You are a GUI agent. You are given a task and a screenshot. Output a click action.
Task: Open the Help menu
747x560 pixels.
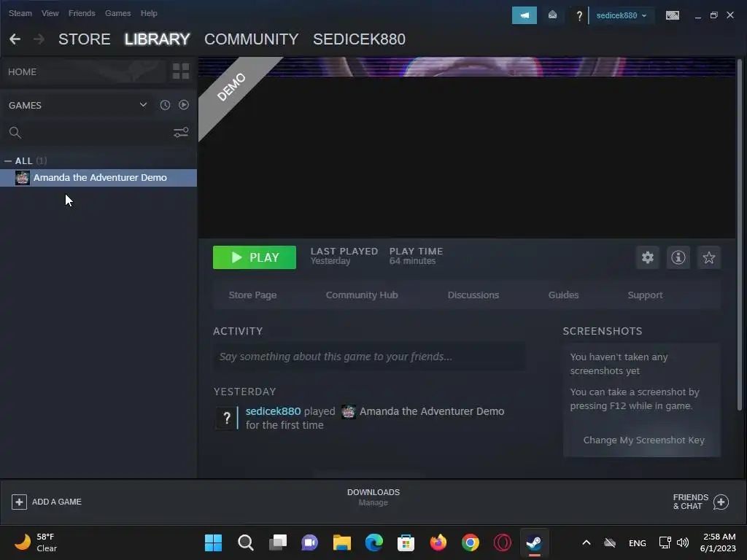click(x=149, y=13)
